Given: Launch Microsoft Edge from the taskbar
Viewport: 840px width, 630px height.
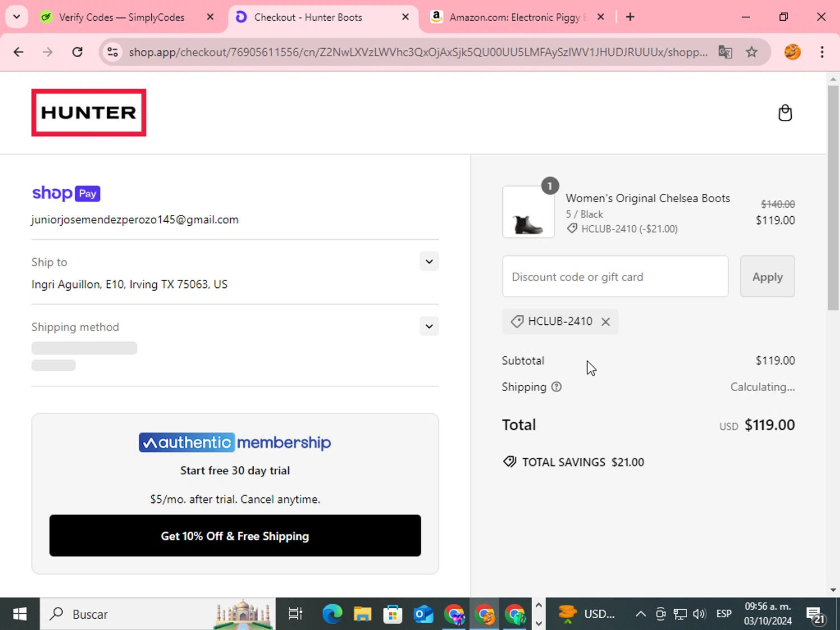Looking at the screenshot, I should pos(332,614).
